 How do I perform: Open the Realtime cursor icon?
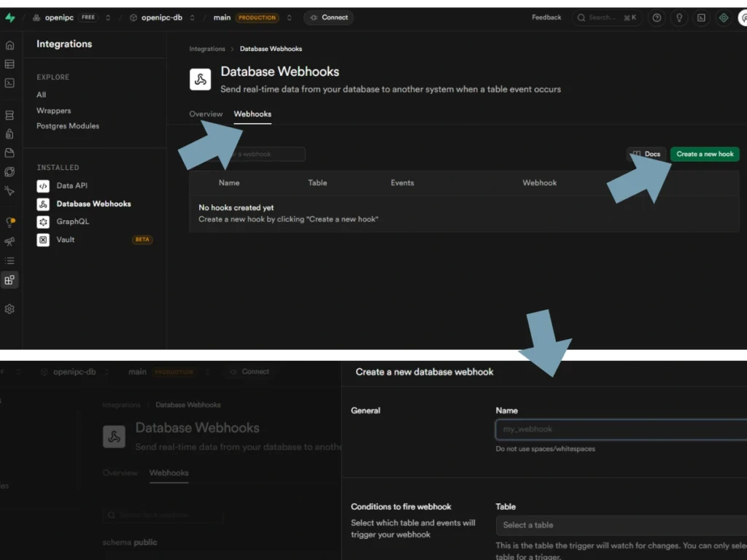pyautogui.click(x=9, y=191)
